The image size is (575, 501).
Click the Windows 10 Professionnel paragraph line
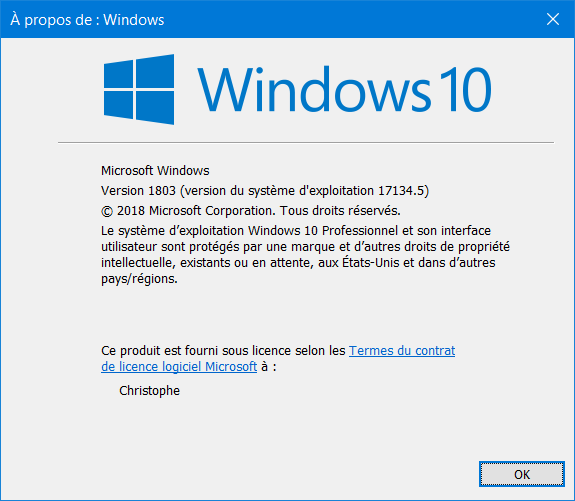point(296,231)
